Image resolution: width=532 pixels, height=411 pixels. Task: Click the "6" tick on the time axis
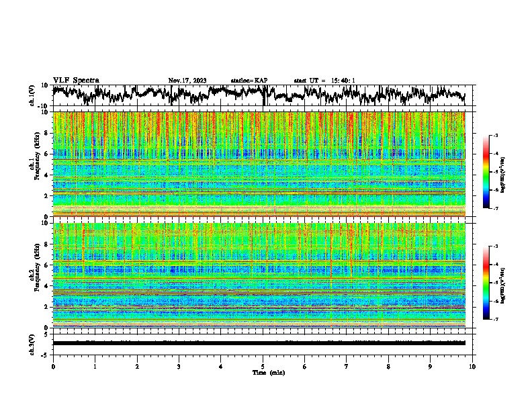point(305,367)
